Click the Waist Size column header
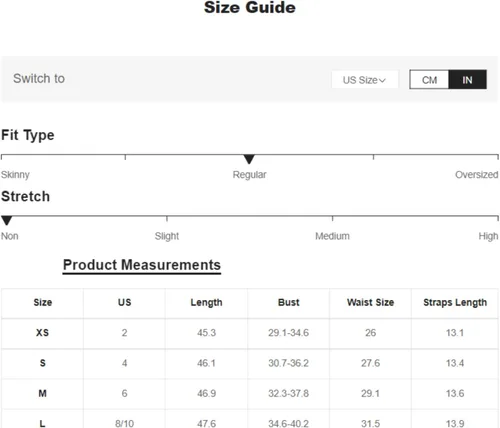The height and width of the screenshot is (428, 500). click(370, 303)
